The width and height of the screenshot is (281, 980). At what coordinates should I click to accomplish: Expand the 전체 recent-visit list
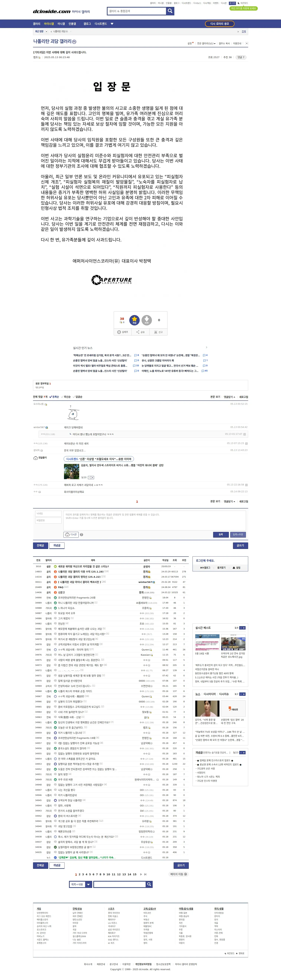(244, 32)
